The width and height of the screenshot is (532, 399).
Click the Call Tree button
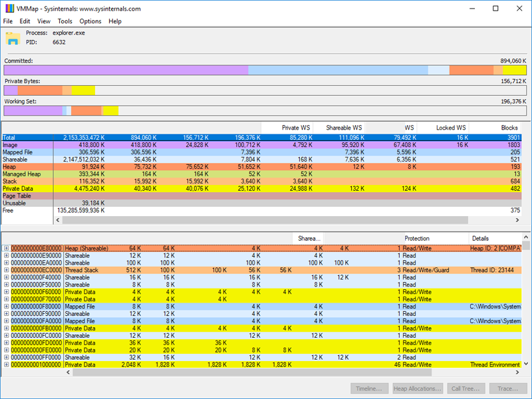(465, 388)
